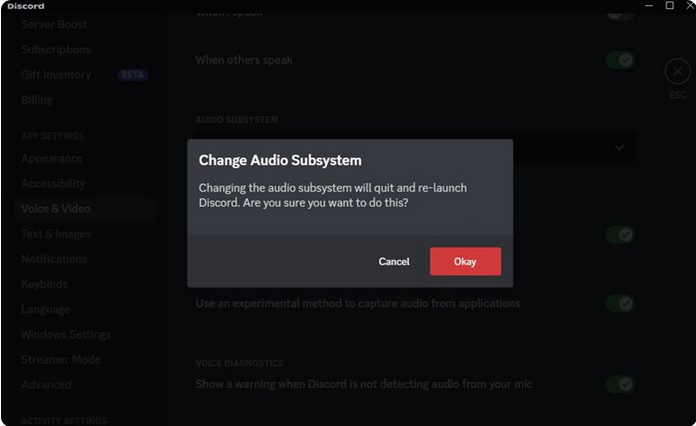Toggle experimental audio capture method switch
696x426 pixels.
point(620,304)
